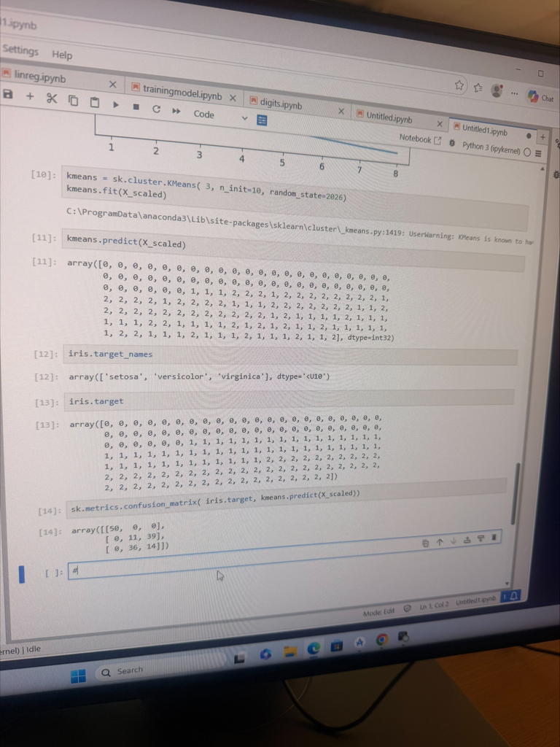
Task: Run the selected cell with the play icon
Action: (116, 104)
